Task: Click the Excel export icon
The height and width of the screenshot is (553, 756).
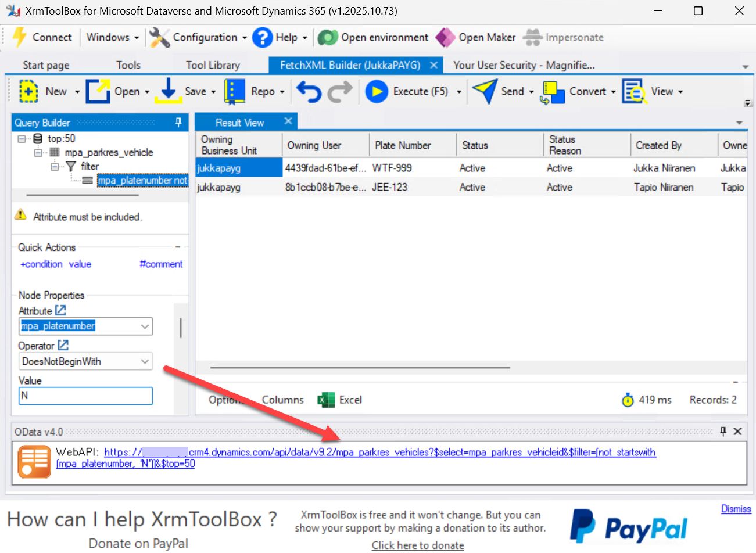Action: [x=327, y=400]
